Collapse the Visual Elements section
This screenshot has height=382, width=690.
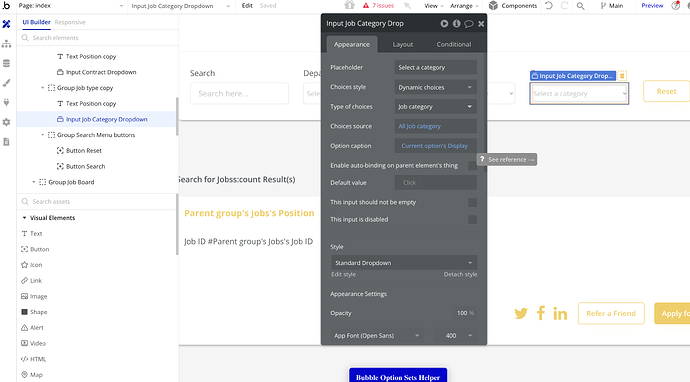[x=24, y=218]
